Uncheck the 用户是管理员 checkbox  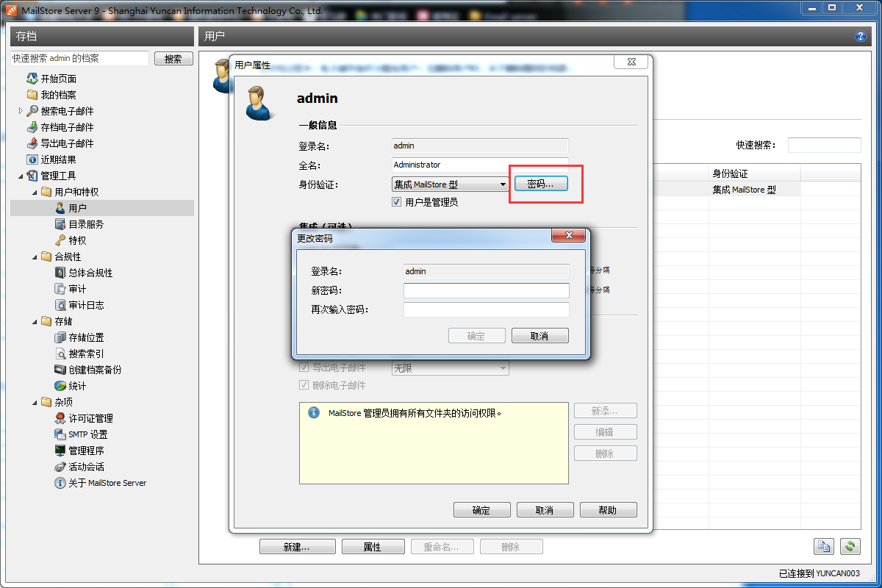(x=396, y=201)
